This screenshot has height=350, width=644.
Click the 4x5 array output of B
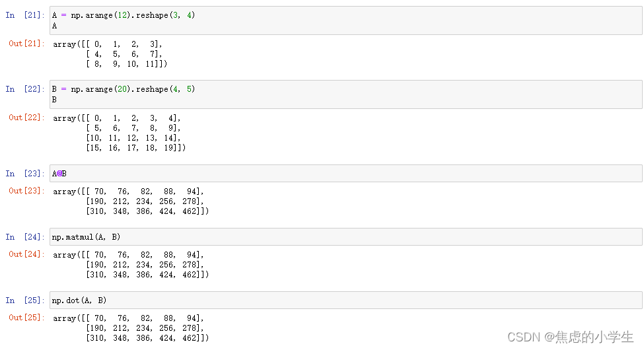[x=120, y=133]
